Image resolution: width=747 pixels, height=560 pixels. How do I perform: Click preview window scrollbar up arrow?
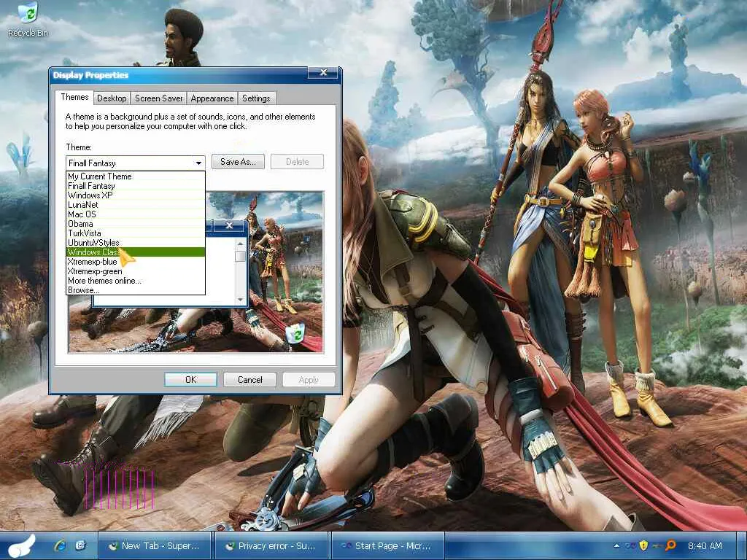pos(240,244)
